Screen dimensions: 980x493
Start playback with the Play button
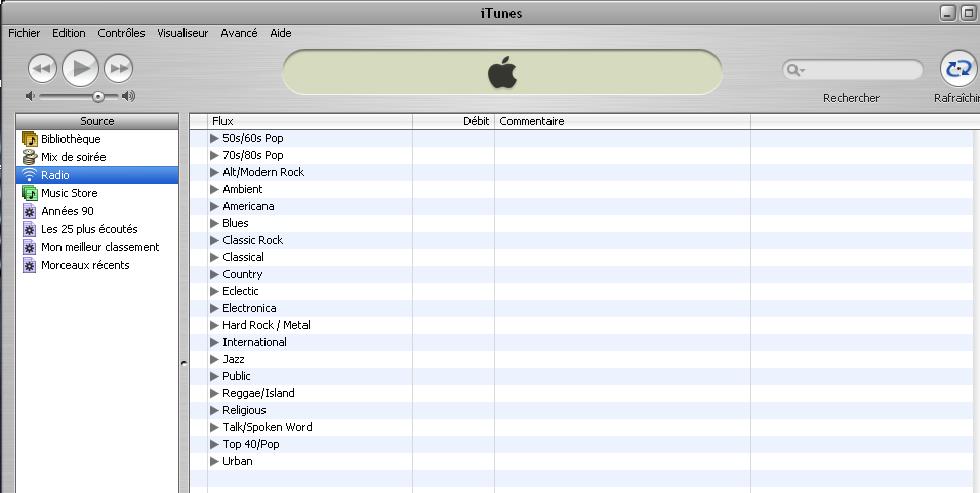[81, 68]
